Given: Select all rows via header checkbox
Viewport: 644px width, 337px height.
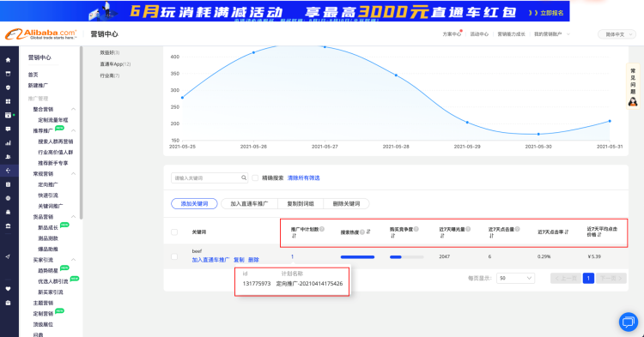Looking at the screenshot, I should (174, 232).
